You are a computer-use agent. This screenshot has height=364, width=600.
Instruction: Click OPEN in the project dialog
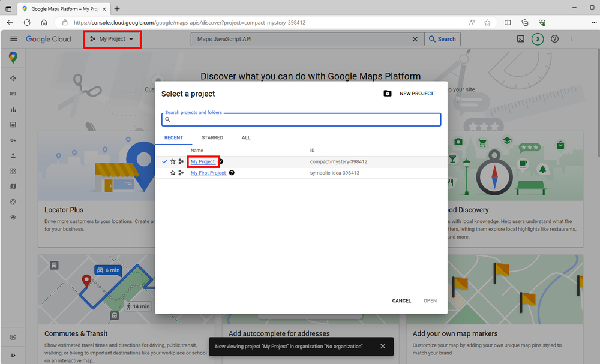coord(430,301)
